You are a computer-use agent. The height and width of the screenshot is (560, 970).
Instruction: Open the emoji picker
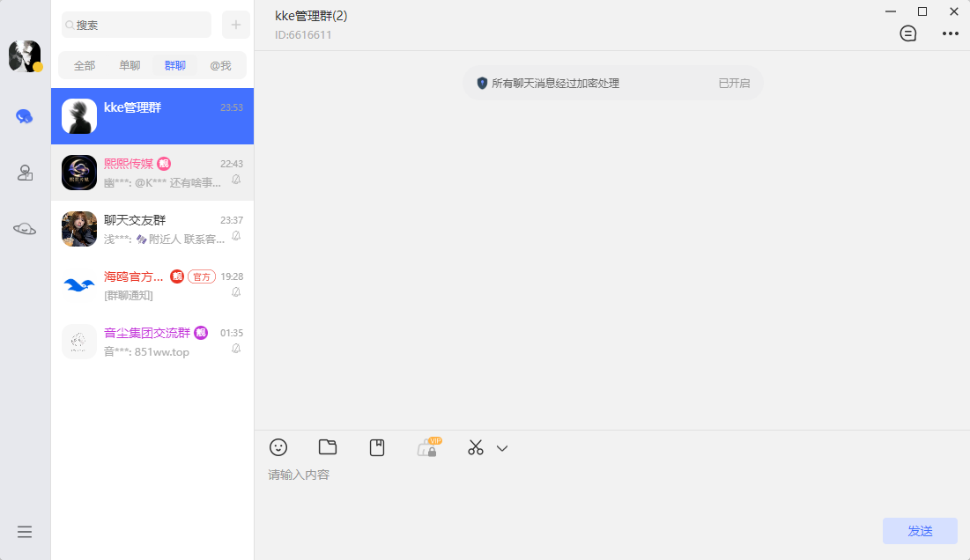pos(278,447)
